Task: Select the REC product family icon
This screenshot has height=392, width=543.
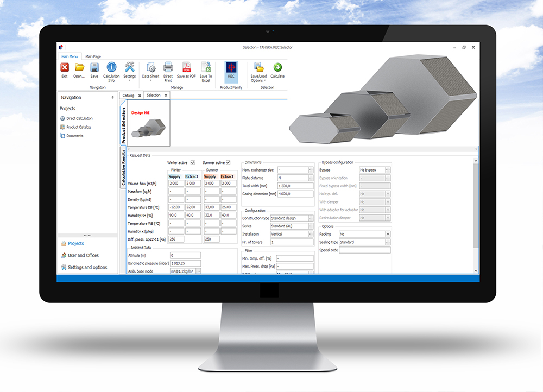Action: (x=231, y=68)
